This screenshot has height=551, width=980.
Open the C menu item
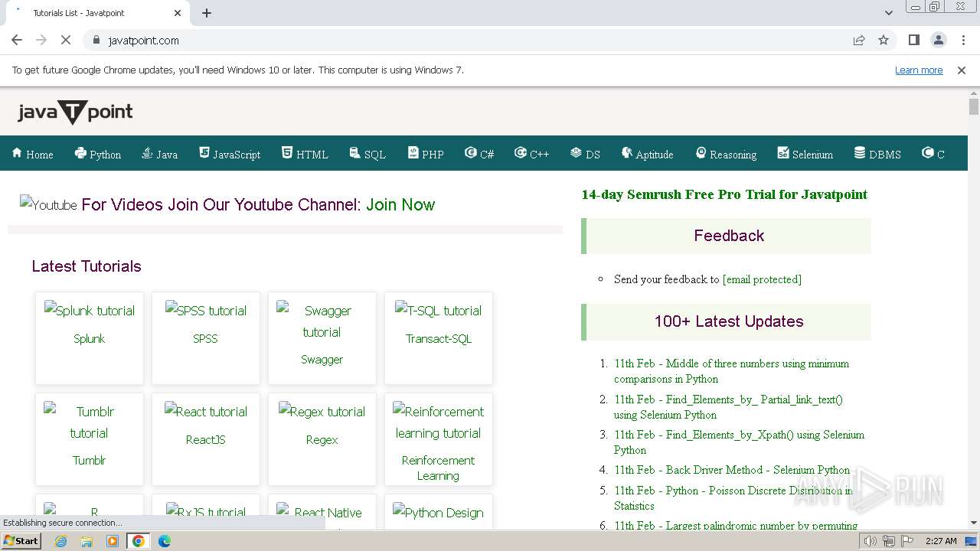click(x=933, y=154)
